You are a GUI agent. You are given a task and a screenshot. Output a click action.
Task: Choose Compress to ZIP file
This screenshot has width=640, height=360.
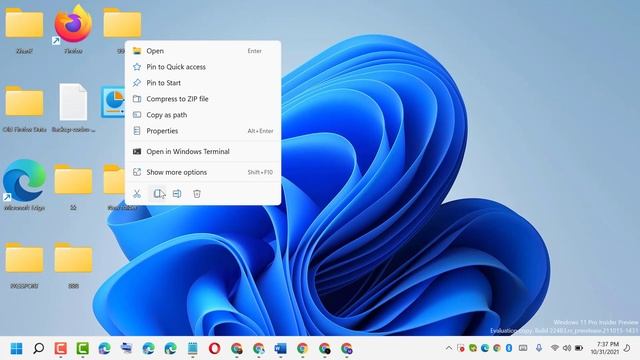pyautogui.click(x=203, y=99)
